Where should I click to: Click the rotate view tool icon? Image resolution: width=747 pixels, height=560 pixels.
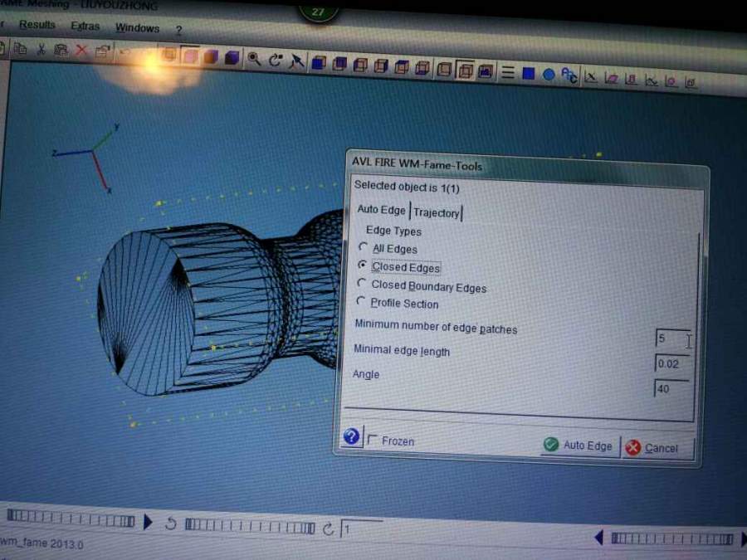[275, 60]
